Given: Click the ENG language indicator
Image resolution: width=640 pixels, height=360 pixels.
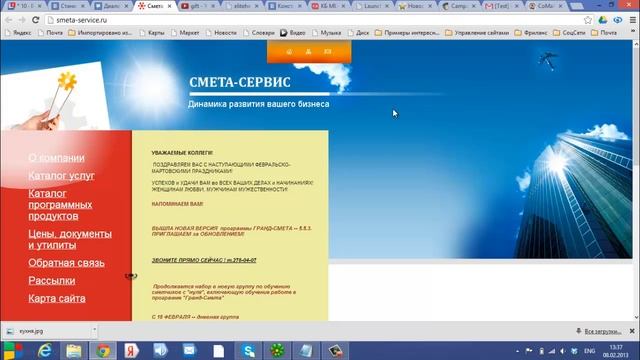Looking at the screenshot, I should 589,351.
